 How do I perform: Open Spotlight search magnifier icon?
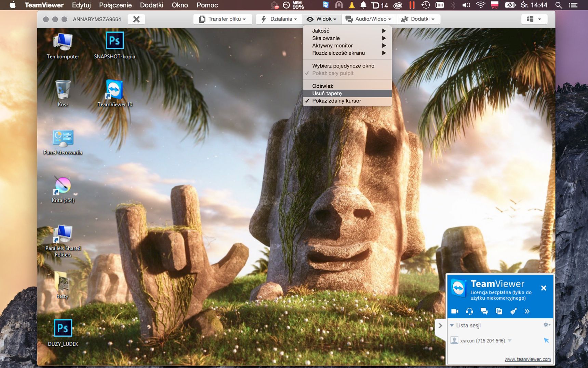[559, 5]
